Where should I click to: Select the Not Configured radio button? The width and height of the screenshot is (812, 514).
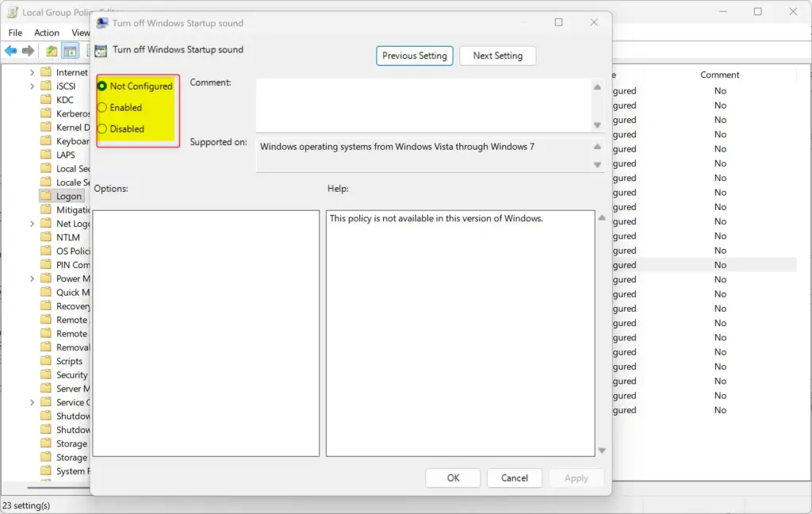tap(102, 86)
